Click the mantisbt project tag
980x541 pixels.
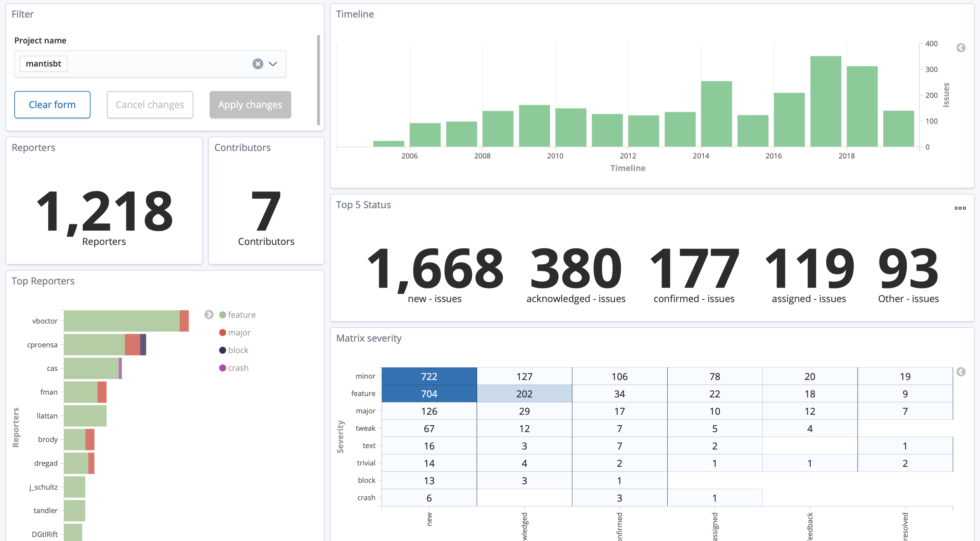43,64
